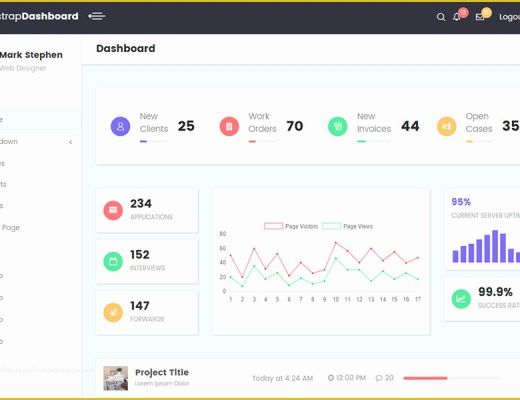Click the Mark Stephen profile name
Image resolution: width=520 pixels, height=400 pixels.
tap(31, 55)
